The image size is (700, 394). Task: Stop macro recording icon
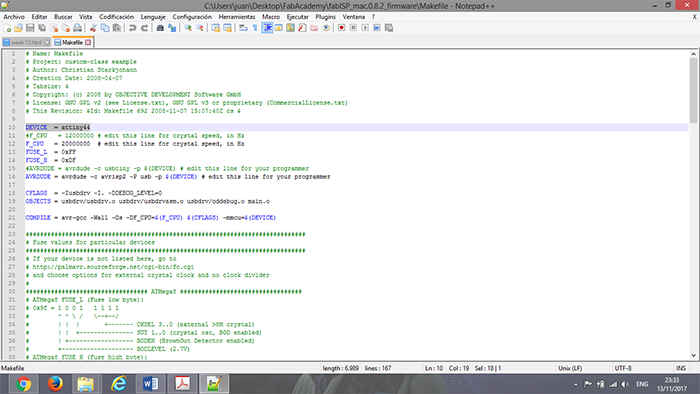pos(353,28)
